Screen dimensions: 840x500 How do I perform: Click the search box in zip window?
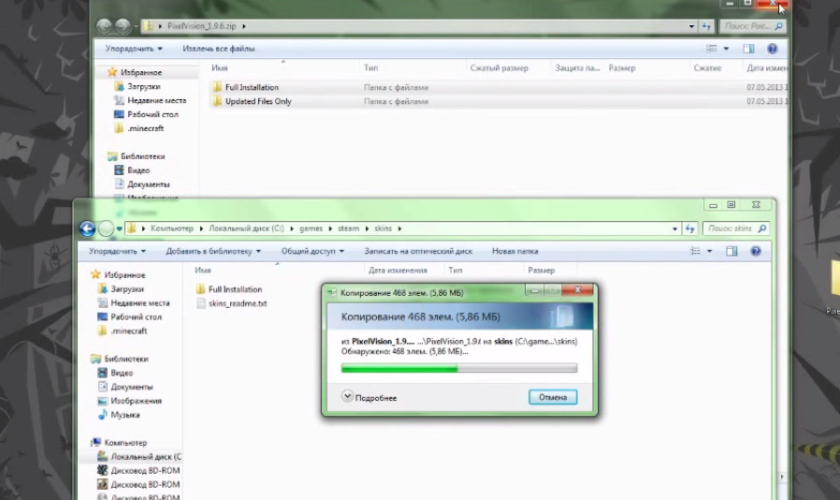tap(753, 26)
